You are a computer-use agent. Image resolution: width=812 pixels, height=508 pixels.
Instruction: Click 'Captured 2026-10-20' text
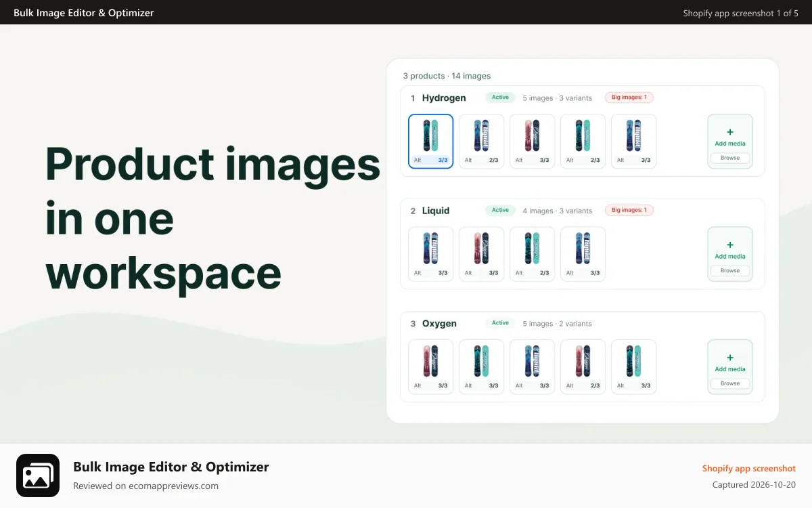(754, 485)
